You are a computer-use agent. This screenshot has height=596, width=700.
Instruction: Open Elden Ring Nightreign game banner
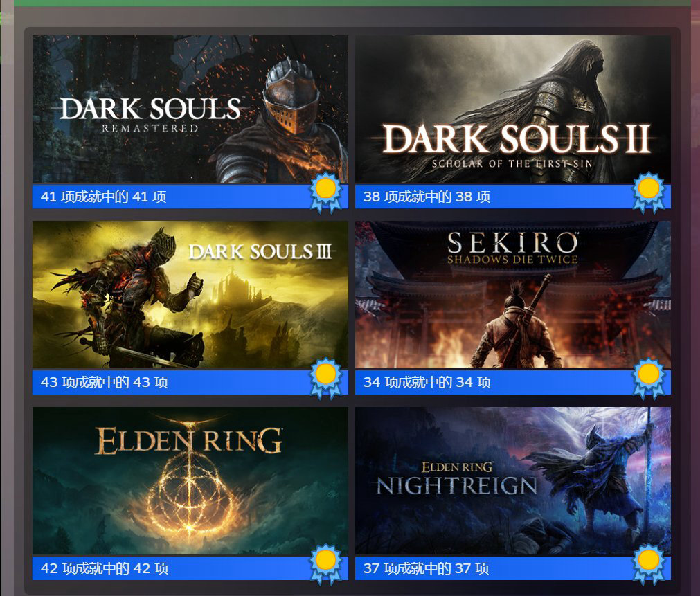(x=513, y=481)
